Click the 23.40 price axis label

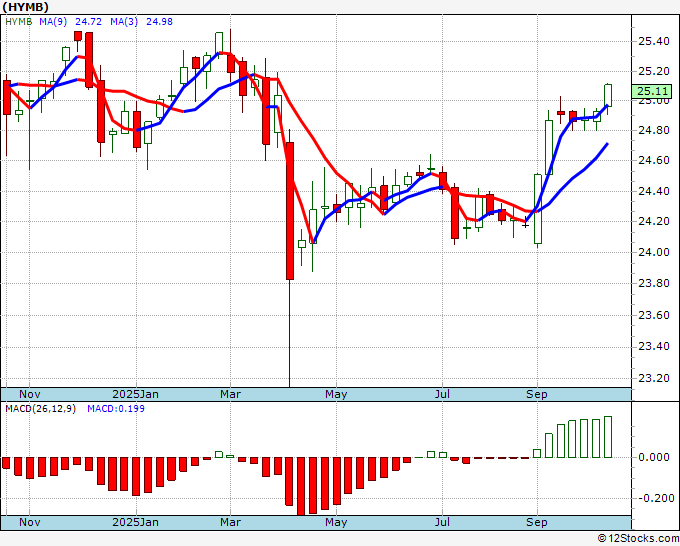coord(654,347)
